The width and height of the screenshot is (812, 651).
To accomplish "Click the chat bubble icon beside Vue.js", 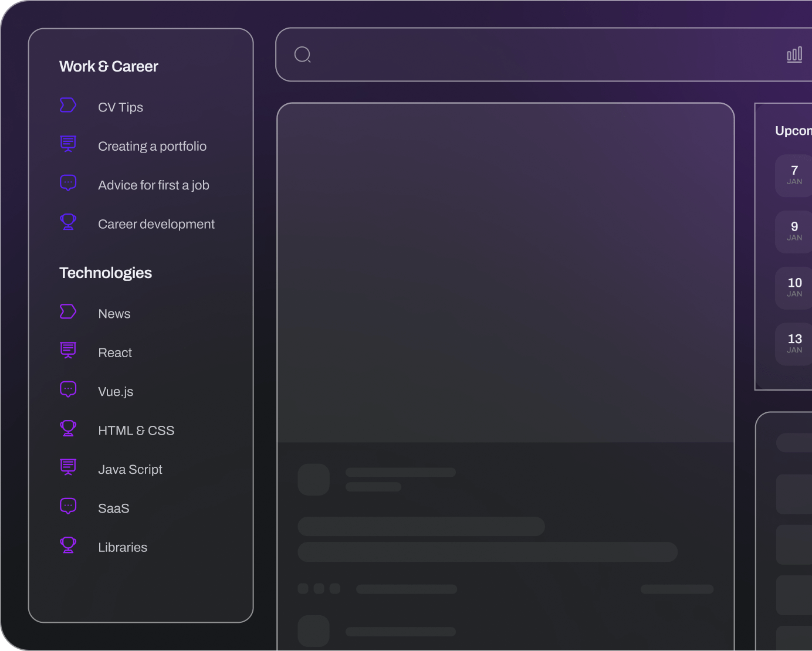I will (x=68, y=389).
